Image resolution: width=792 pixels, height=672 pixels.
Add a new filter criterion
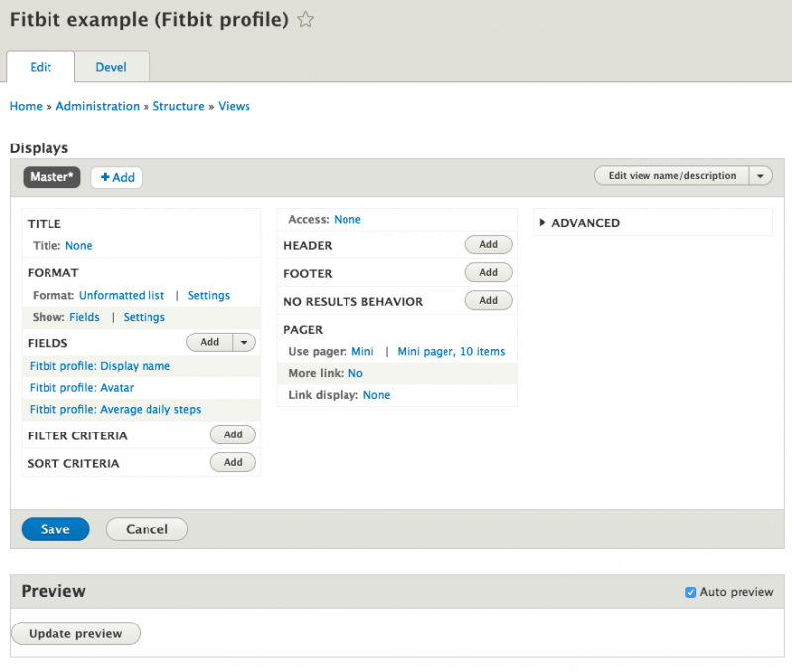pos(233,434)
